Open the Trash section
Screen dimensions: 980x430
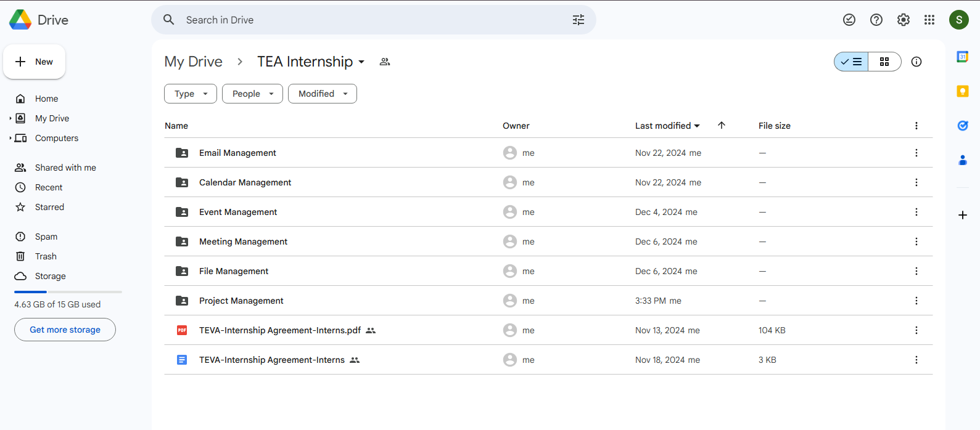click(46, 256)
